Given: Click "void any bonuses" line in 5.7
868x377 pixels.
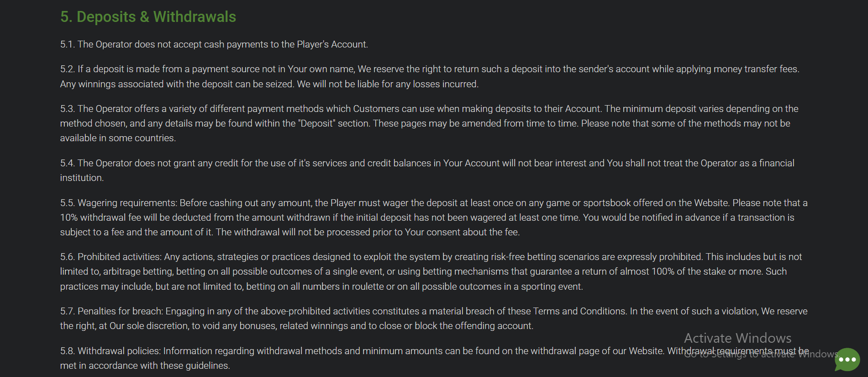Looking at the screenshot, I should [x=297, y=326].
